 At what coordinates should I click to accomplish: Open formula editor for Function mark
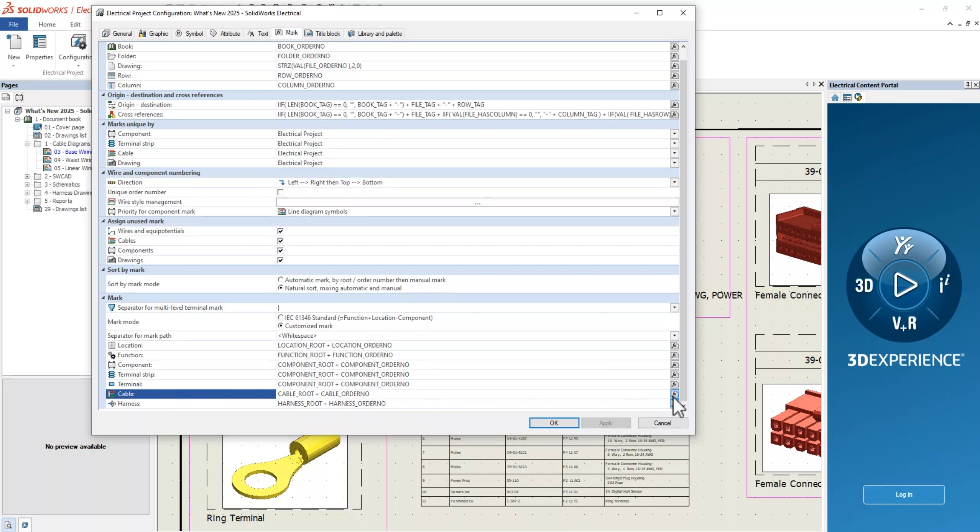pos(674,355)
